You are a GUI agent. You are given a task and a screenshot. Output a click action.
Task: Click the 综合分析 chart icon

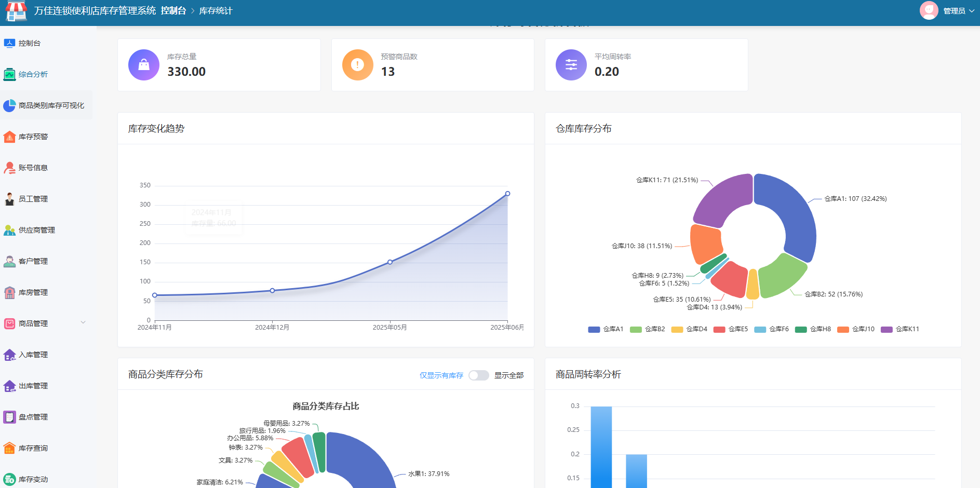tap(9, 74)
